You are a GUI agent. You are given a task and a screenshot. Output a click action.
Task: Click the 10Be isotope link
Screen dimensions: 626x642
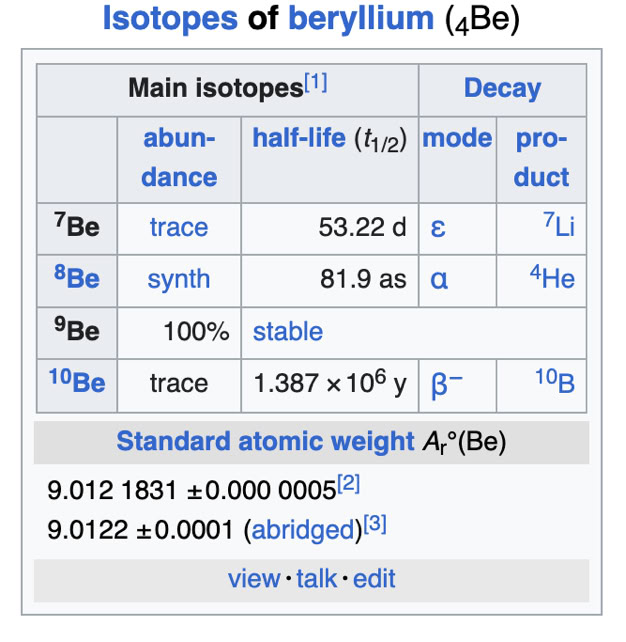click(x=77, y=382)
